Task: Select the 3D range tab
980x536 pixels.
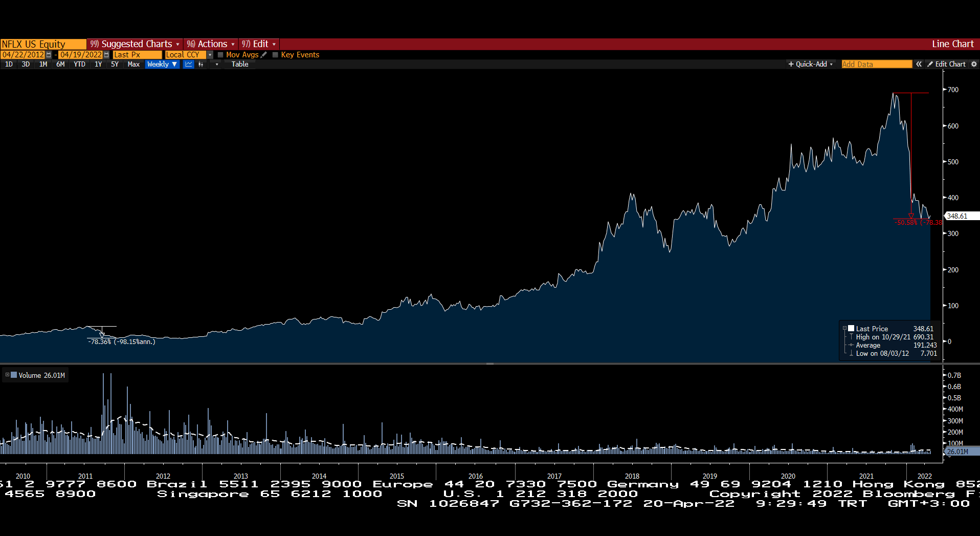Action: (26, 64)
